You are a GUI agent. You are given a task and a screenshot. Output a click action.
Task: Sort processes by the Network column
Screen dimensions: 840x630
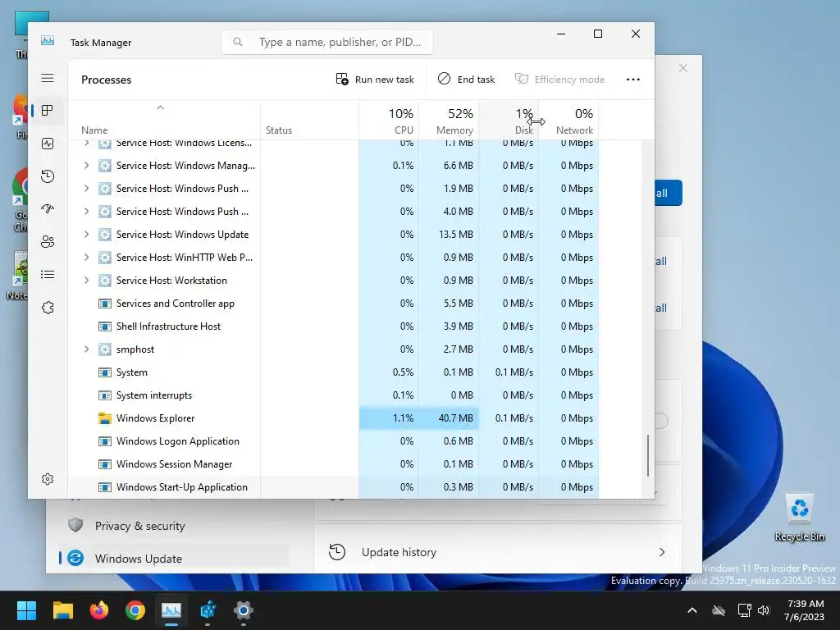(569, 121)
